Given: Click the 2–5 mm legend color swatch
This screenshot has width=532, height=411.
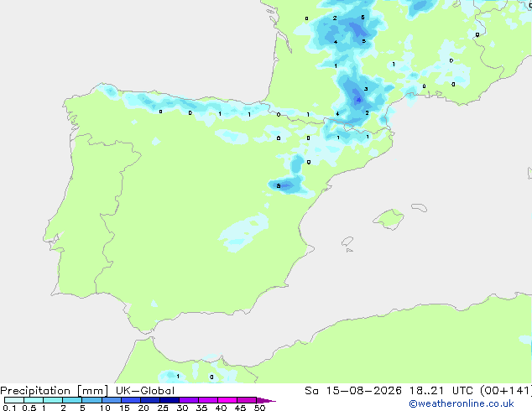Looking at the screenshot, I should (72, 400).
